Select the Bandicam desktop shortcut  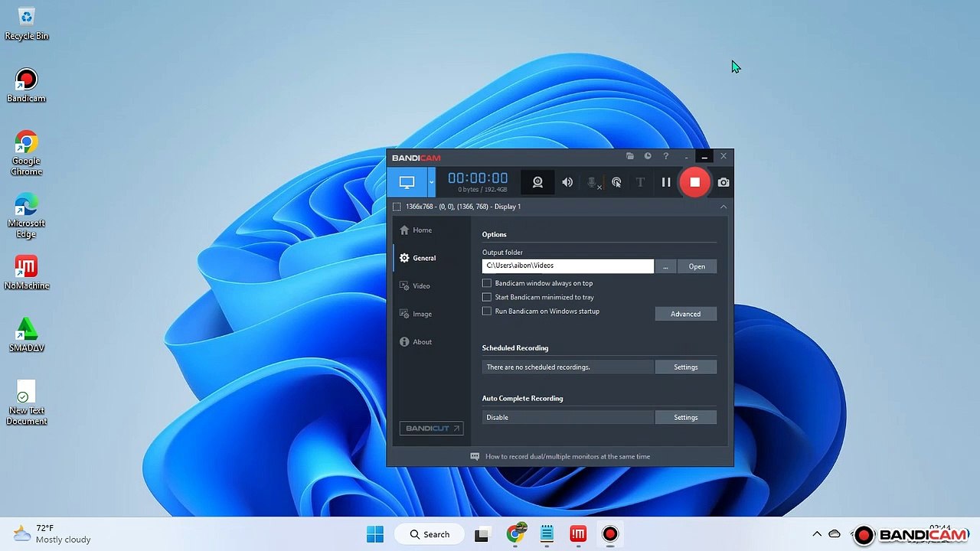27,86
